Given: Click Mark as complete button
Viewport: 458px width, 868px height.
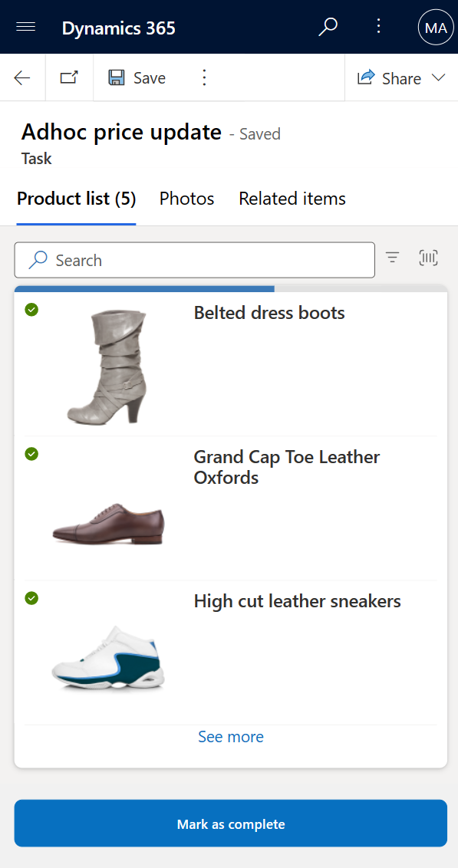Looking at the screenshot, I should click(x=230, y=824).
